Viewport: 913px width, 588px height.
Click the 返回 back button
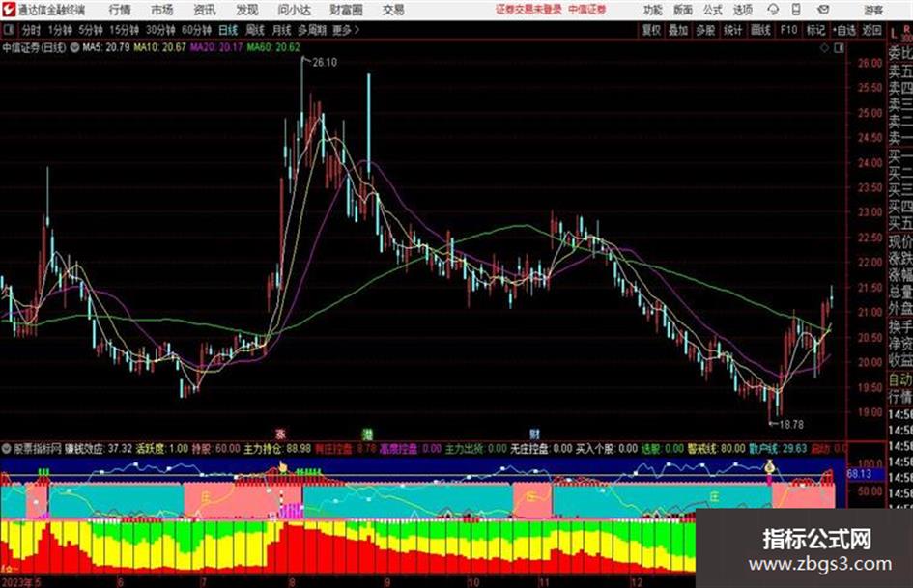871,30
